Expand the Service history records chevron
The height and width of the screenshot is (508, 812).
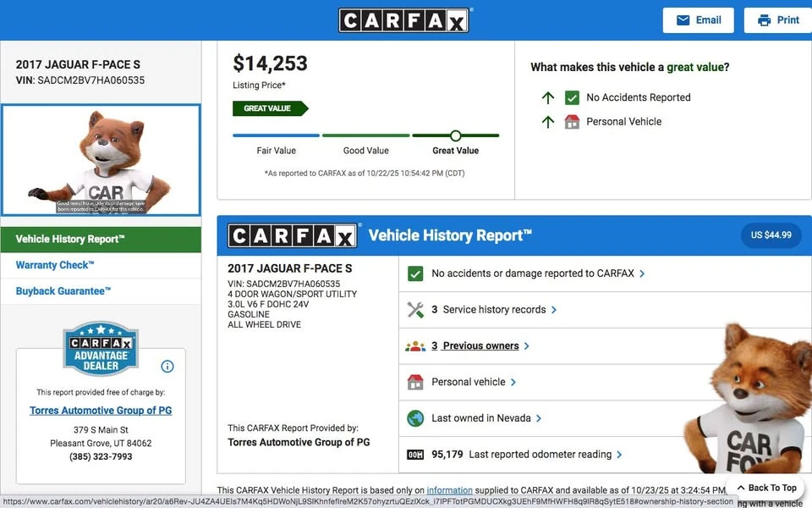[x=554, y=310]
